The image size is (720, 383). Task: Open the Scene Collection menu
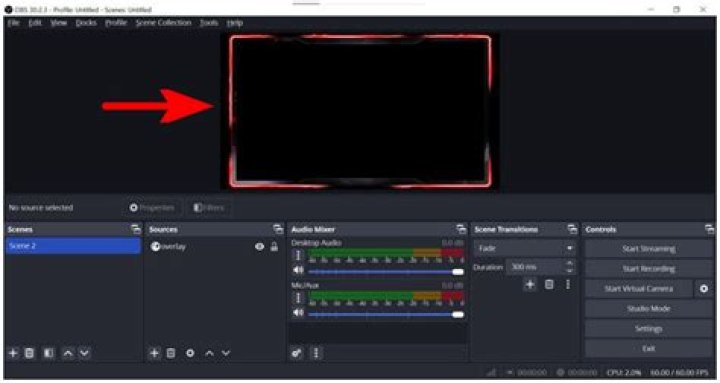[163, 23]
